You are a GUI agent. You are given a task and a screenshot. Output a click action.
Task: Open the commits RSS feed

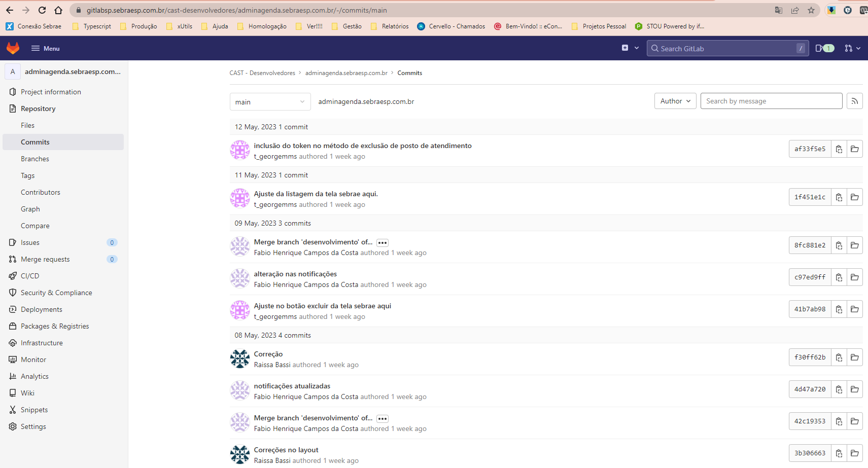click(x=855, y=101)
